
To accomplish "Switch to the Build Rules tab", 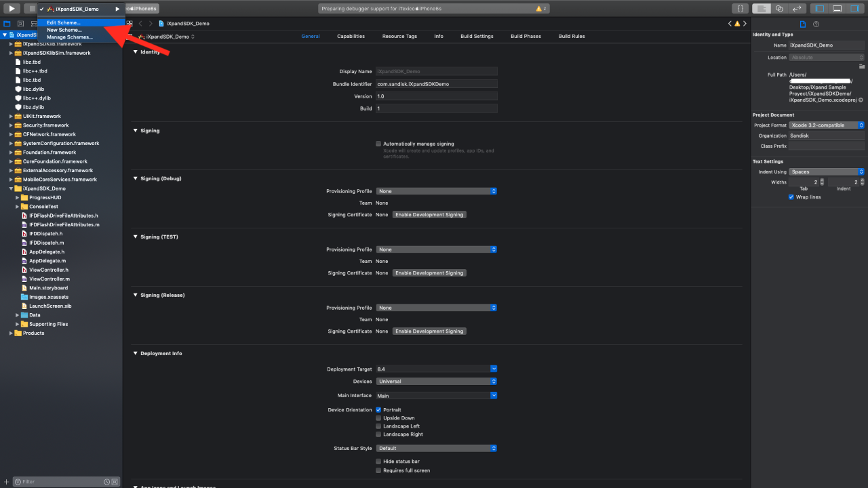I will [572, 37].
